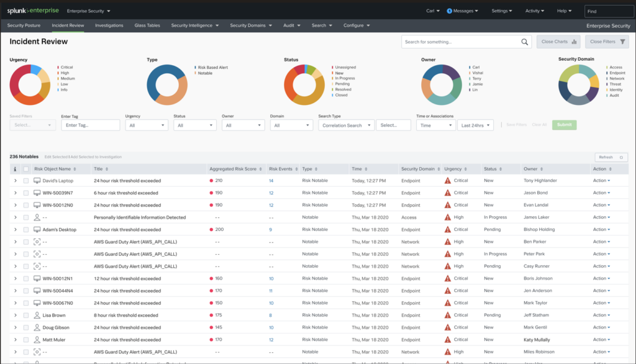Open the Last 24hrs time range dropdown

(475, 124)
